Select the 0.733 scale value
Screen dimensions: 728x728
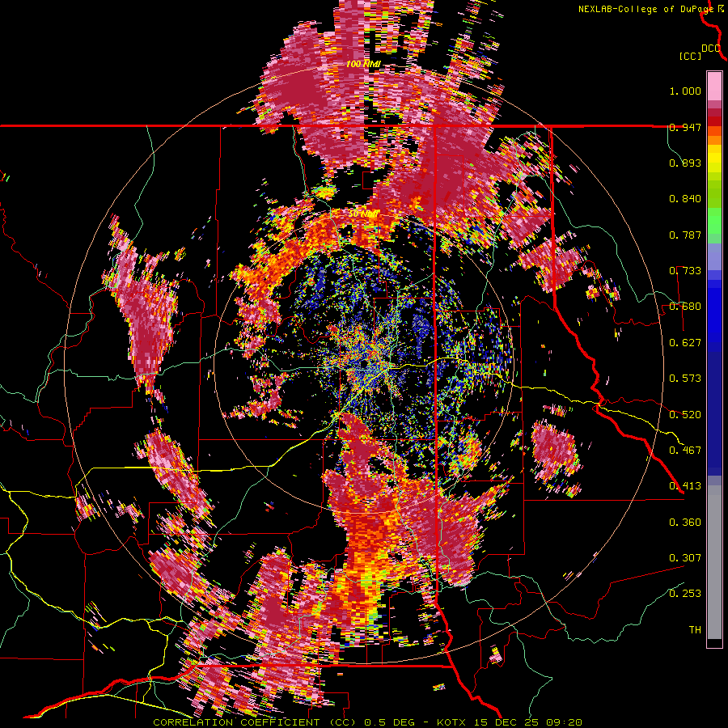pos(685,271)
